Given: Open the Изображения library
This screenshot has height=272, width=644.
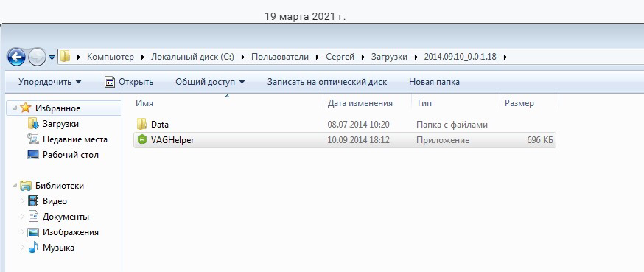Looking at the screenshot, I should [71, 232].
